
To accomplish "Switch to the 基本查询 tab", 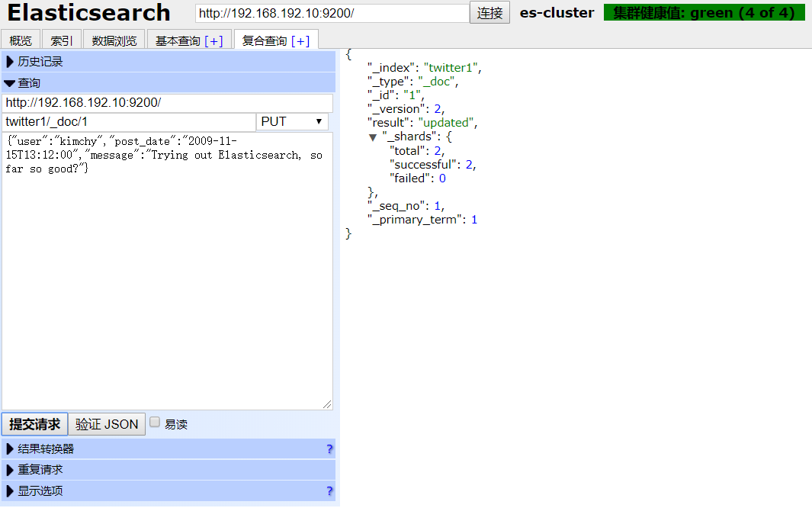I will click(x=178, y=41).
